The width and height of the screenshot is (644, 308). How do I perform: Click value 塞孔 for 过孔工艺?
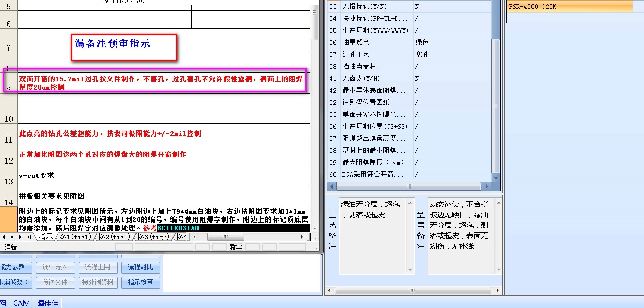(422, 54)
